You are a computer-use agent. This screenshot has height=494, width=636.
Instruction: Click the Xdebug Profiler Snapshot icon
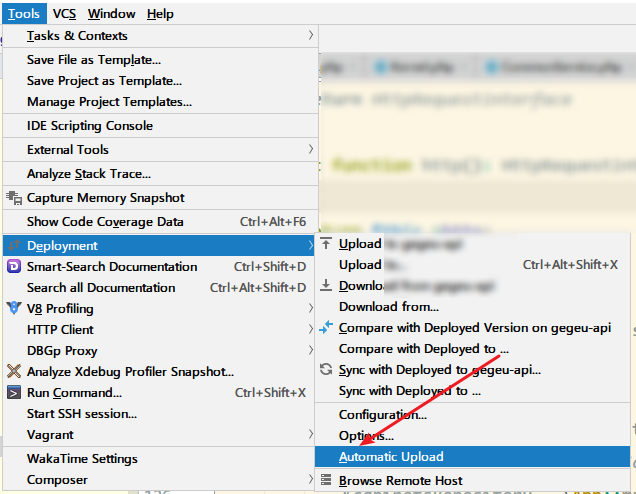click(14, 372)
